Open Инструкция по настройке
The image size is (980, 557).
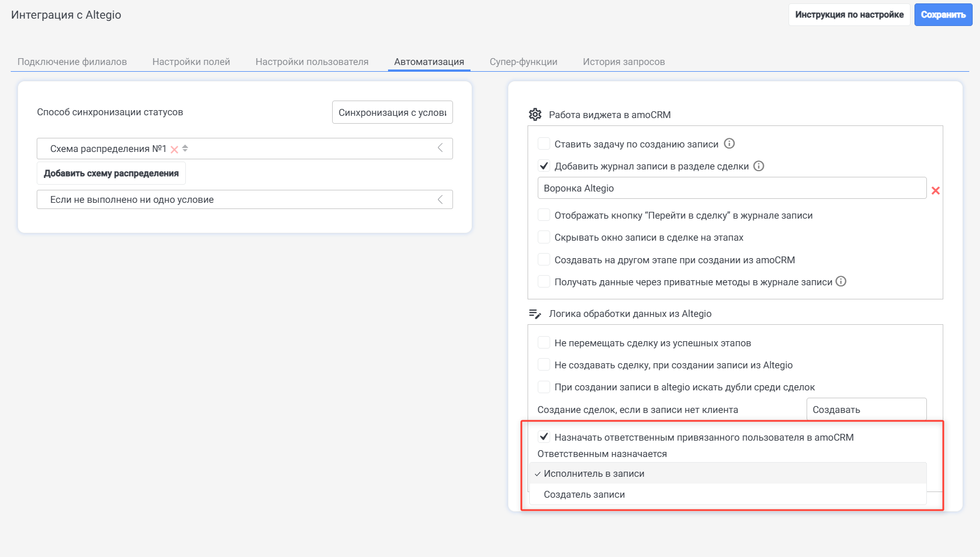click(850, 15)
